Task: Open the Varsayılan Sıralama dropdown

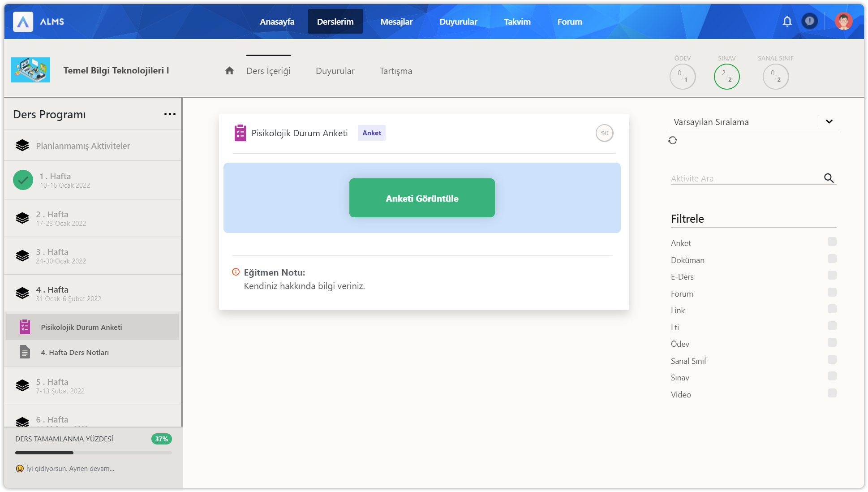Action: (x=829, y=121)
